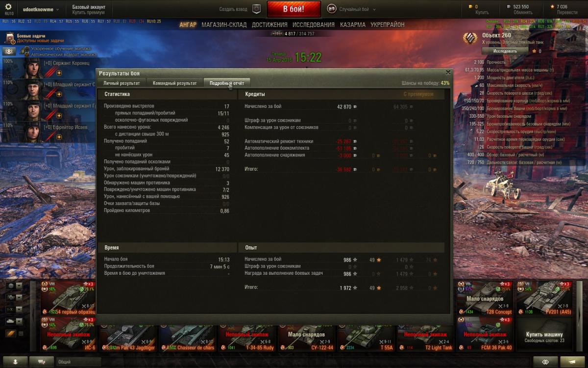This screenshot has width=588, height=368.
Task: Toggle Ускоренное обучение экипажа checkbox
Action: coord(27,49)
